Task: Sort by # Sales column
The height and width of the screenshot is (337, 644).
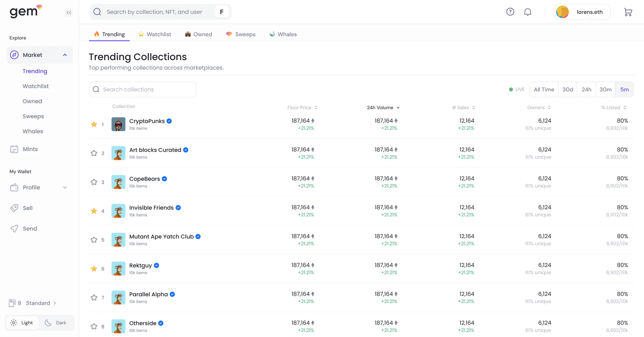Action: (464, 108)
